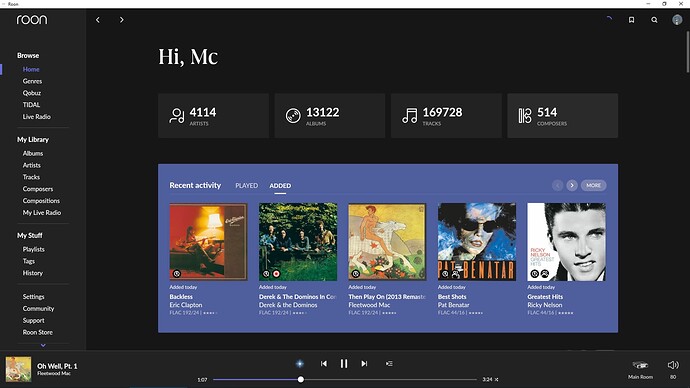Image resolution: width=690 pixels, height=388 pixels.
Task: Open Compositions under My Library
Action: coord(41,201)
